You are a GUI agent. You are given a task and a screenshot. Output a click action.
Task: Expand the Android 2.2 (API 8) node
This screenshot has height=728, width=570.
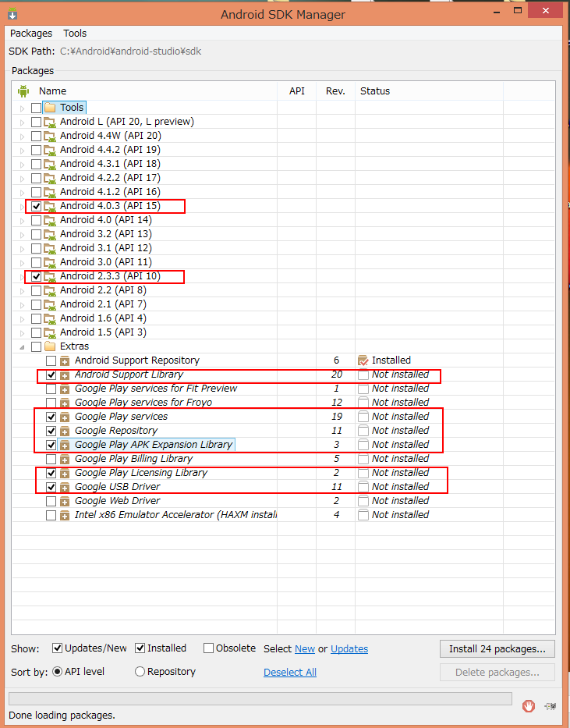click(22, 290)
